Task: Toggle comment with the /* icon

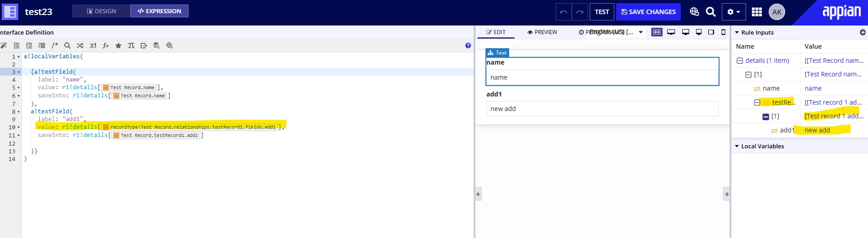Action: coord(55,46)
